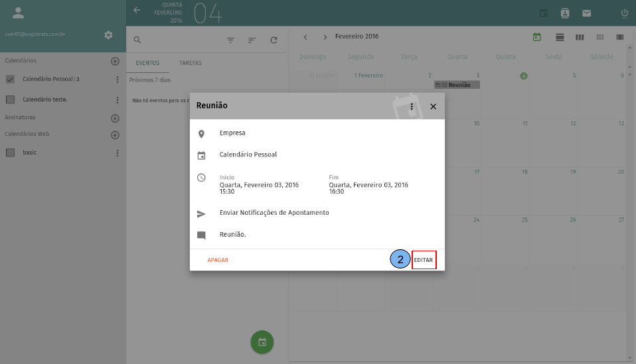The width and height of the screenshot is (636, 364).
Task: Open account settings gear icon
Action: pyautogui.click(x=109, y=34)
